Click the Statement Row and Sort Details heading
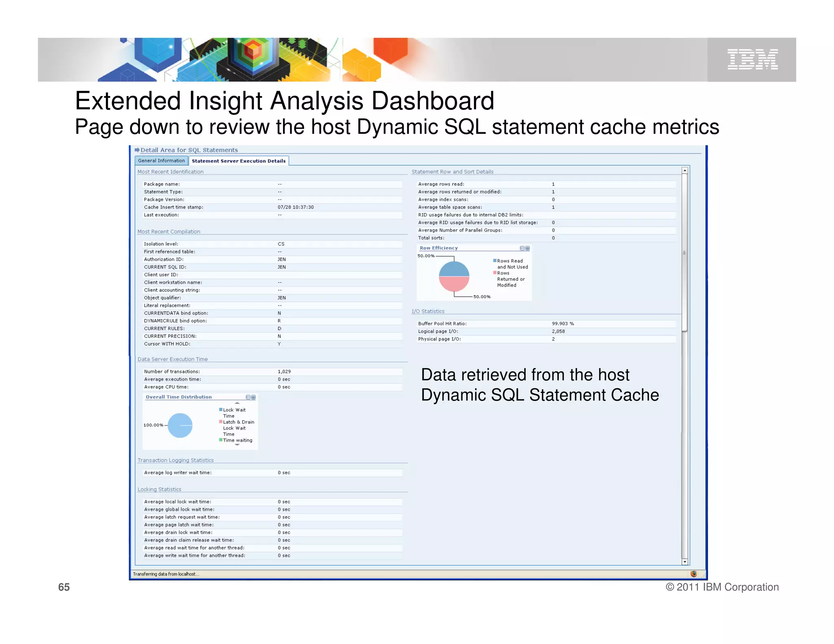The width and height of the screenshot is (834, 644). tap(452, 172)
